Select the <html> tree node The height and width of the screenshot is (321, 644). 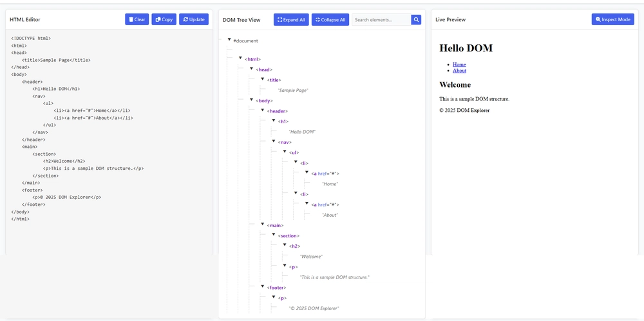[253, 59]
